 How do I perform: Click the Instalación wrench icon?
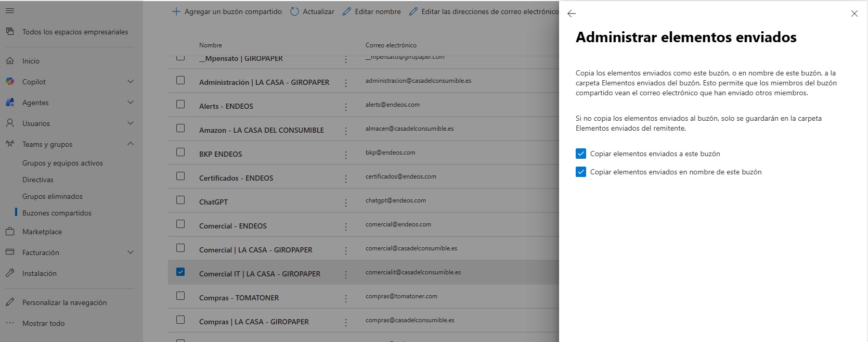[10, 273]
